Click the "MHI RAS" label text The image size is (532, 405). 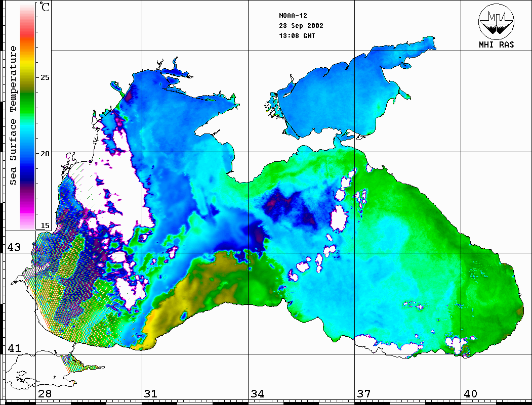point(497,44)
